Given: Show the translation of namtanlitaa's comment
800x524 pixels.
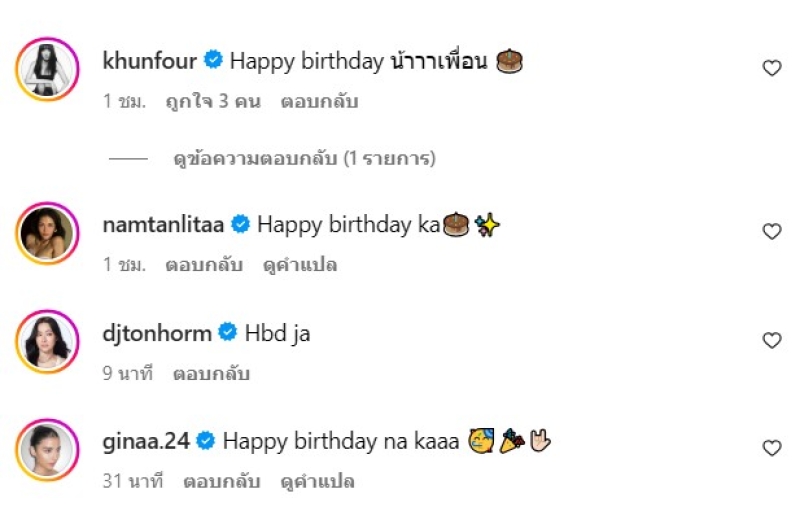Looking at the screenshot, I should [x=299, y=265].
